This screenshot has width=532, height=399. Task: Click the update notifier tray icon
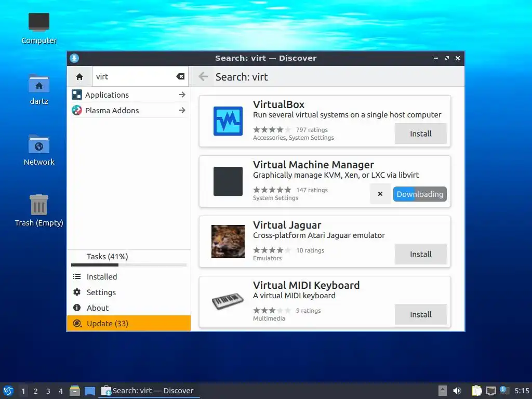[504, 390]
